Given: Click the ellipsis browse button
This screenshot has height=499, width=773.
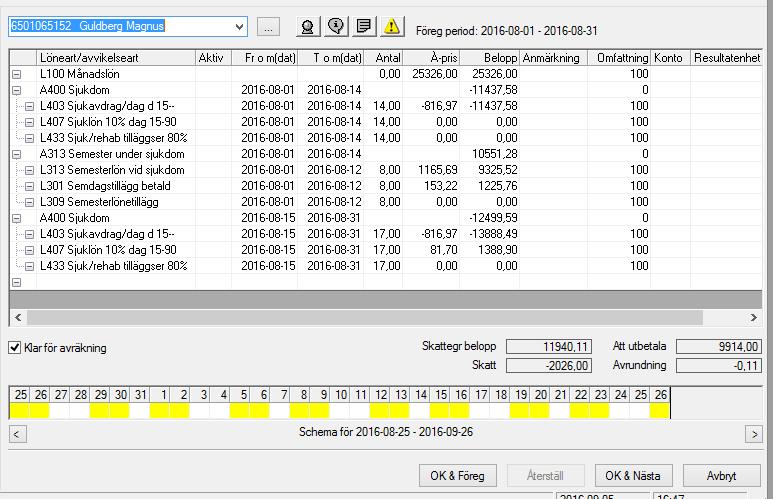Looking at the screenshot, I should 268,27.
